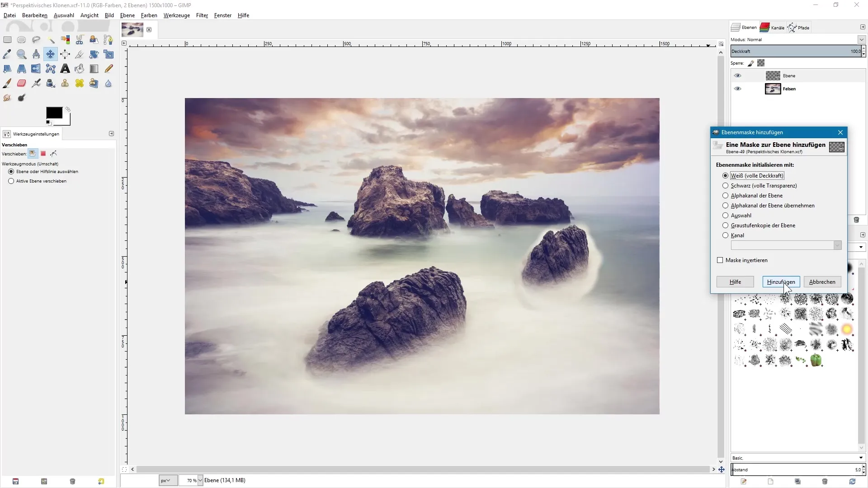The height and width of the screenshot is (488, 868).
Task: Adjust the Abstand brush spacing slider
Action: point(796,470)
